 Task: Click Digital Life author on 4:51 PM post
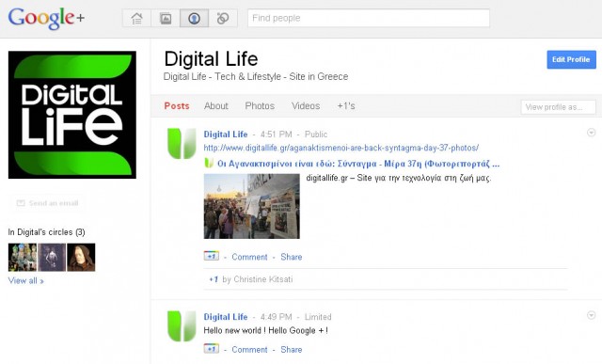tap(226, 135)
